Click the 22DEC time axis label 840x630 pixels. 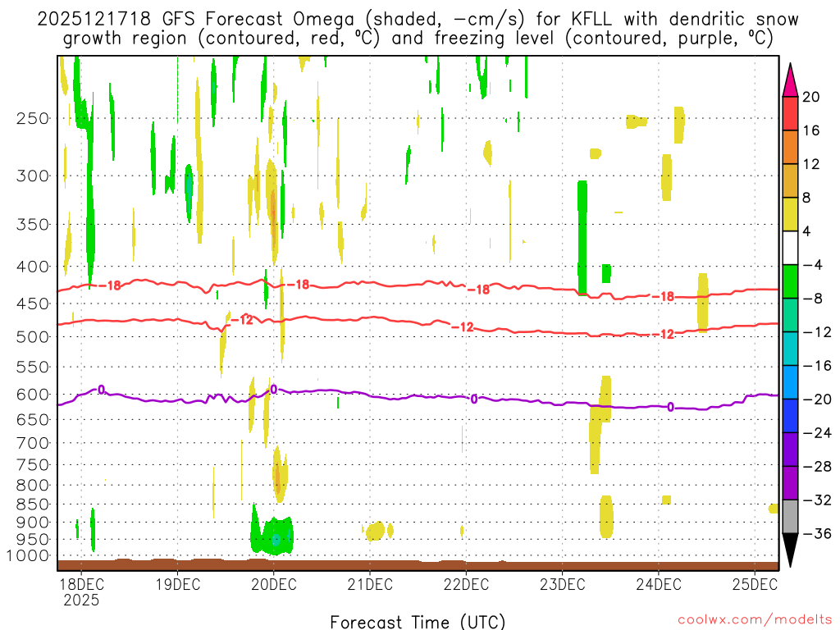tap(466, 584)
